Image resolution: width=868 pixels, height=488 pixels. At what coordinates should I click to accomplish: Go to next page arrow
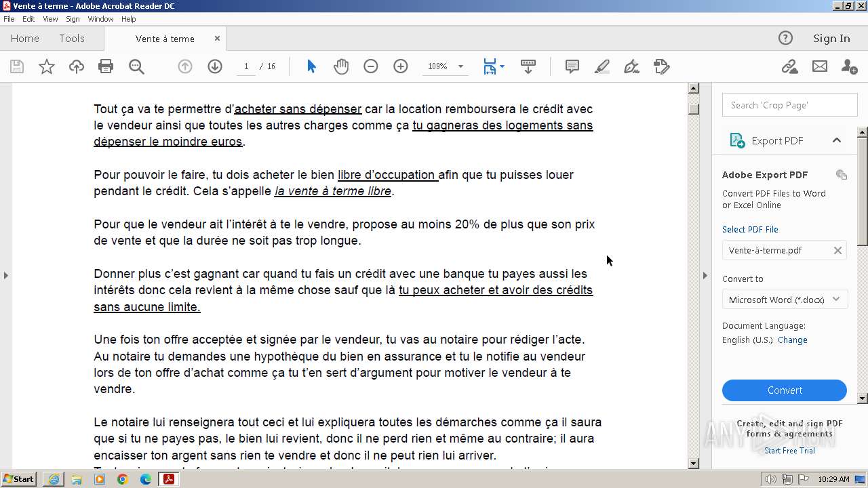(x=215, y=66)
